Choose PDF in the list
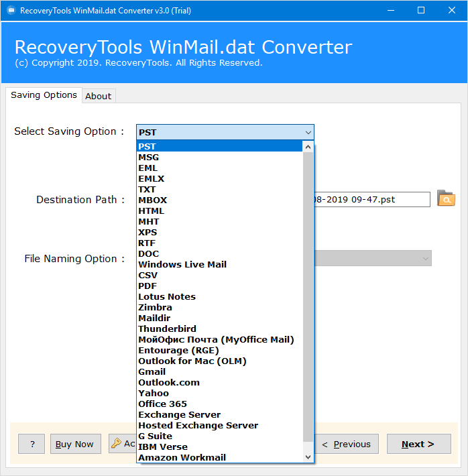This screenshot has width=468, height=476. click(219, 286)
